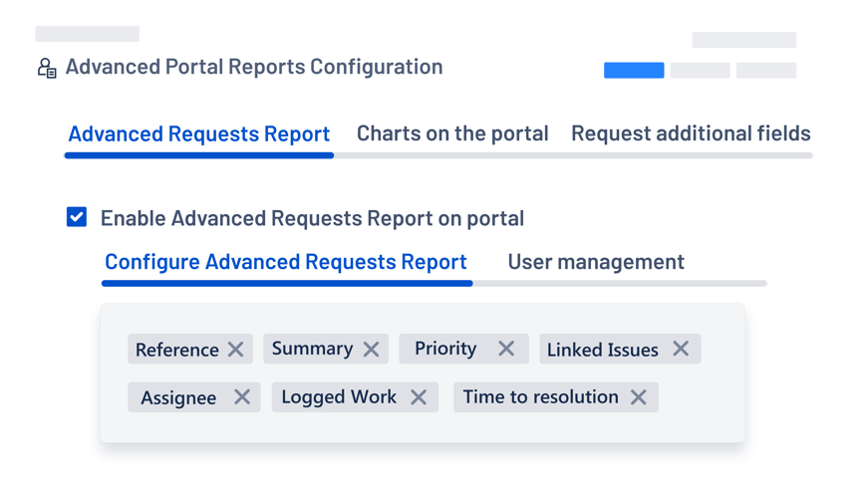Remove the Reference field tag
Image resolution: width=868 pixels, height=494 pixels.
click(235, 350)
